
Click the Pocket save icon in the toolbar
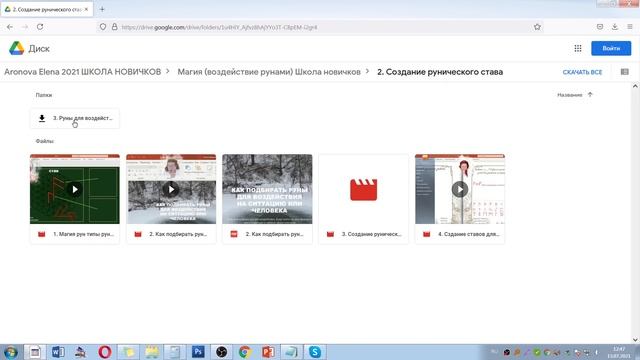pyautogui.click(x=600, y=27)
